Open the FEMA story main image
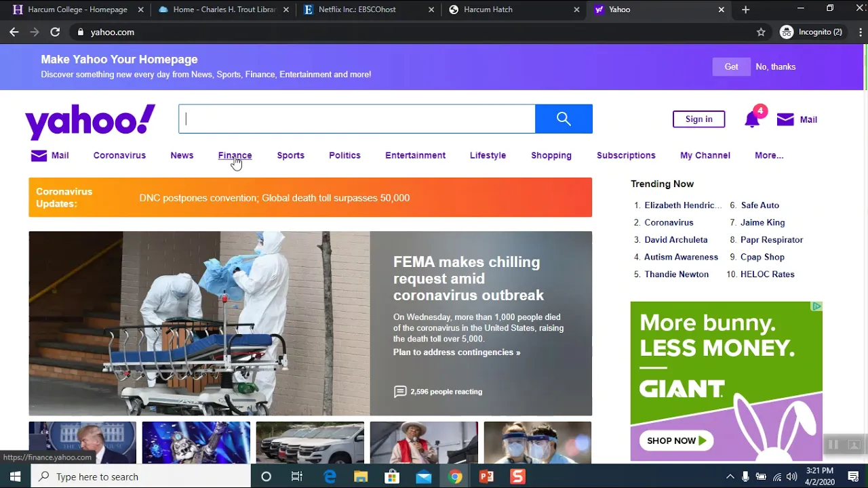 point(199,323)
